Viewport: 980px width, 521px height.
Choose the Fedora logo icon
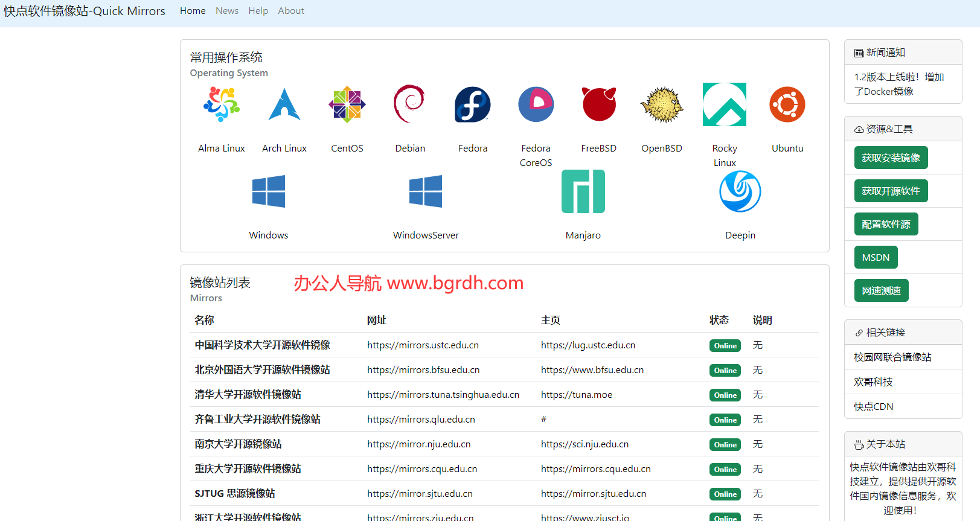473,104
